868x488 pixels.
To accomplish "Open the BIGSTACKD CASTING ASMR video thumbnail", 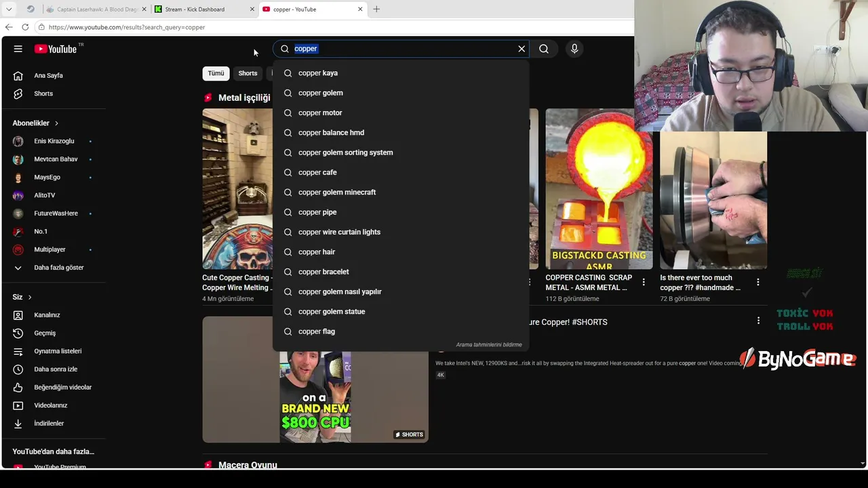I will 599,189.
